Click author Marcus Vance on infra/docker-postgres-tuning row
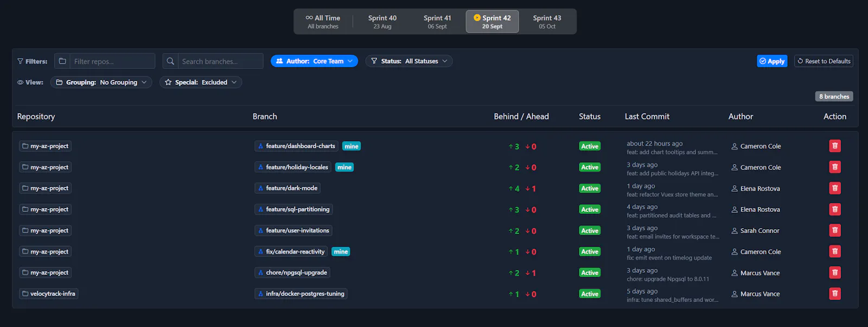 click(x=760, y=294)
